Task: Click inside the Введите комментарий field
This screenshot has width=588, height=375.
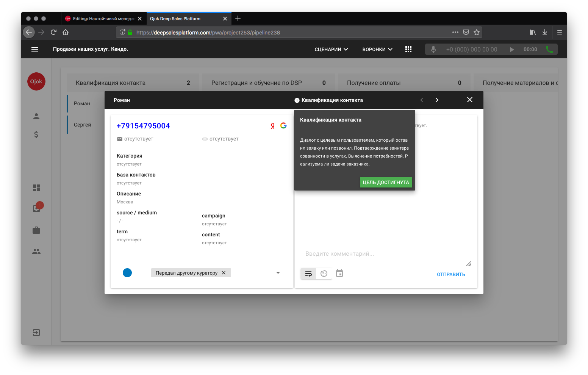Action: pyautogui.click(x=379, y=253)
